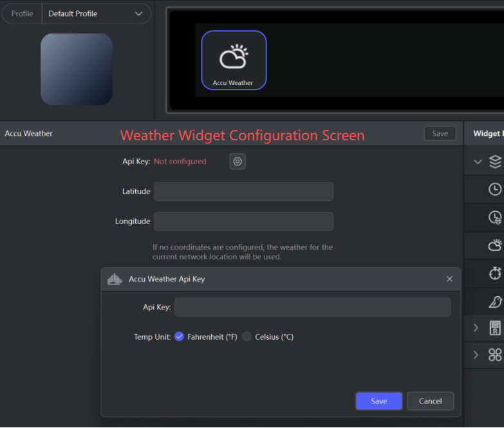Choose the bird widget icon

(x=496, y=302)
